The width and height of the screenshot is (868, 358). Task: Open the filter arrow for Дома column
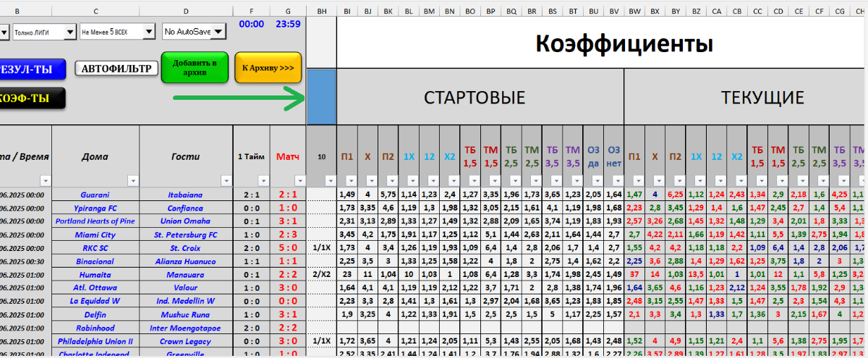point(131,181)
